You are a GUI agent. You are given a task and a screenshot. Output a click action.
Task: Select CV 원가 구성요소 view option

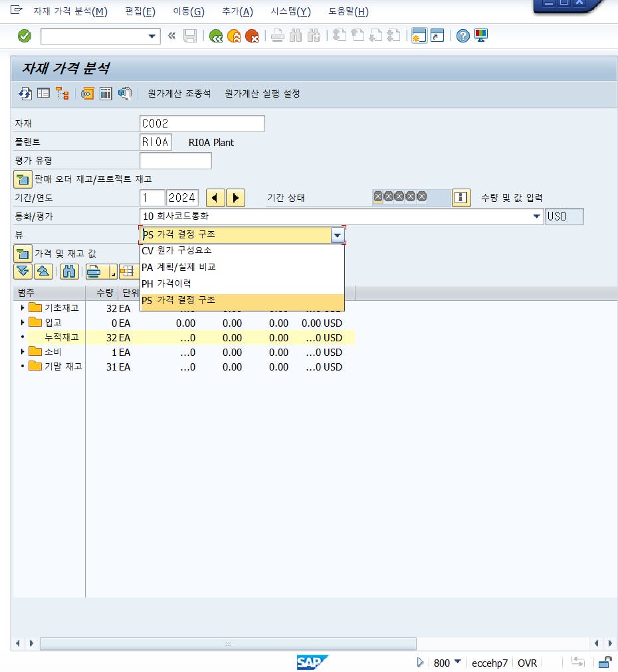(243, 251)
